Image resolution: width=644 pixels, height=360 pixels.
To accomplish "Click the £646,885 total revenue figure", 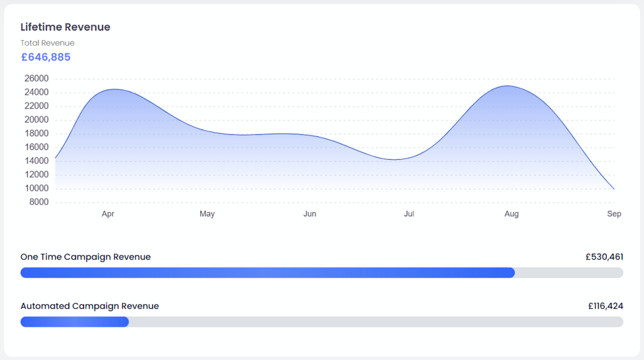I will pos(46,57).
